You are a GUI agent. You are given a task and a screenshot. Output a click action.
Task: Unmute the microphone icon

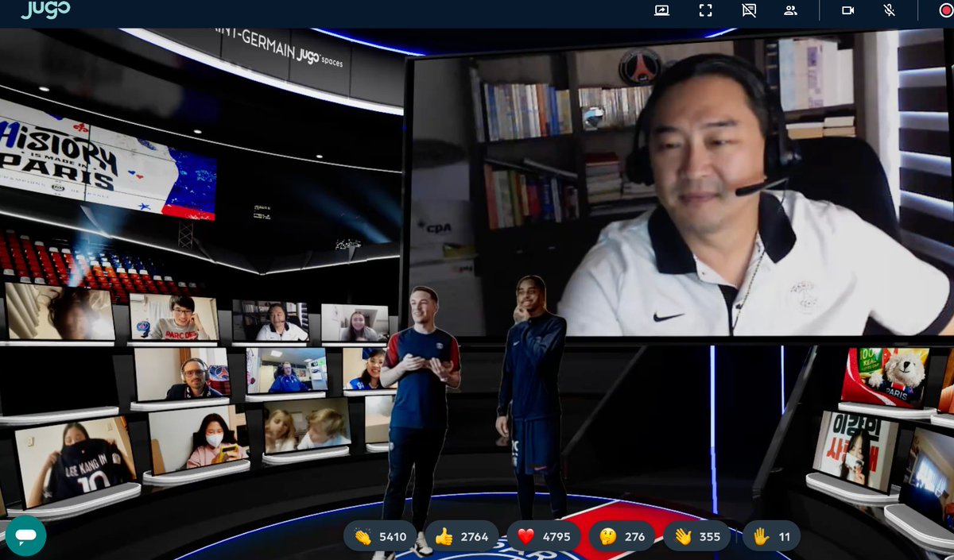(x=890, y=10)
